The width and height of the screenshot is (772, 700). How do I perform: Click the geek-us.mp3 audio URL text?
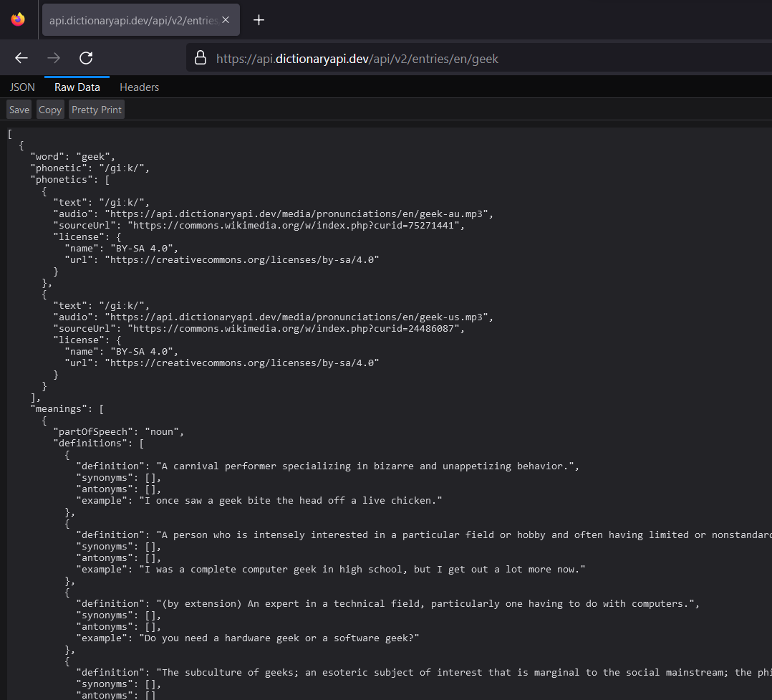tap(299, 317)
